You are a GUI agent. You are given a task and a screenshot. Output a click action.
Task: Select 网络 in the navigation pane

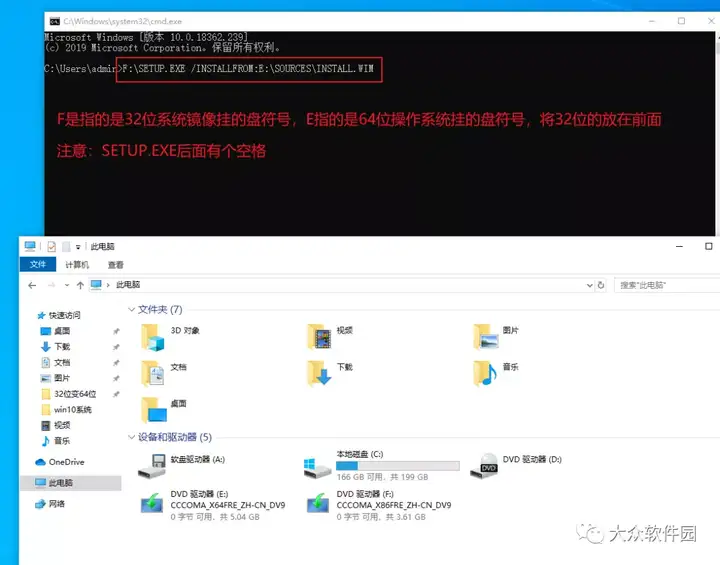pos(56,504)
